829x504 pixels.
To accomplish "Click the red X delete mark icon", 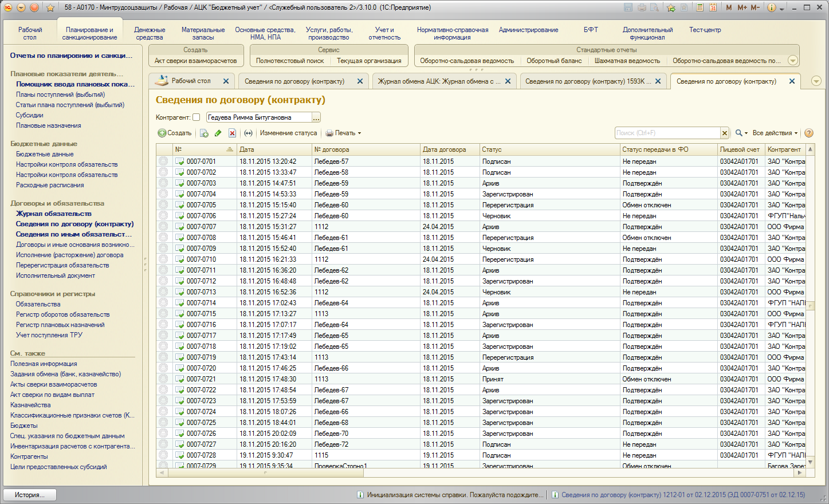I will coord(232,133).
